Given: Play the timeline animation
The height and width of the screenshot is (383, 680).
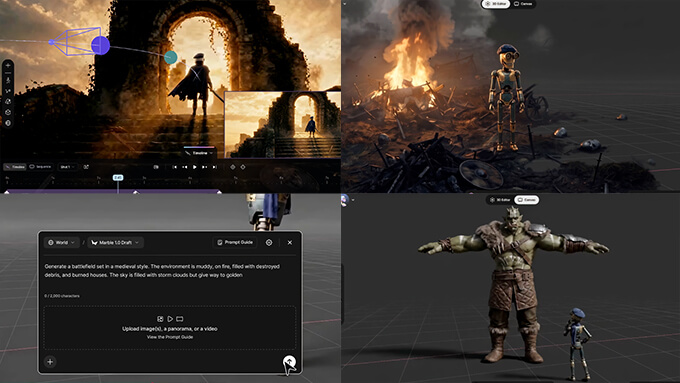Looking at the screenshot, I should tap(195, 167).
